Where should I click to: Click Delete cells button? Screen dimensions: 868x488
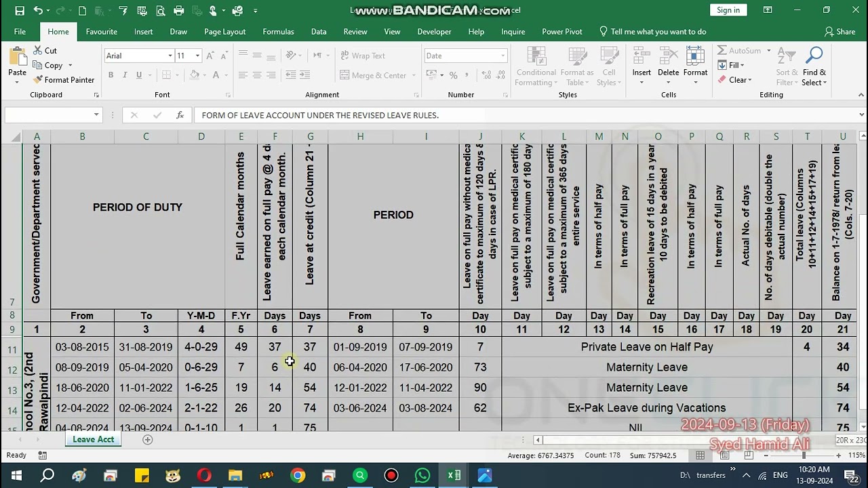point(668,66)
